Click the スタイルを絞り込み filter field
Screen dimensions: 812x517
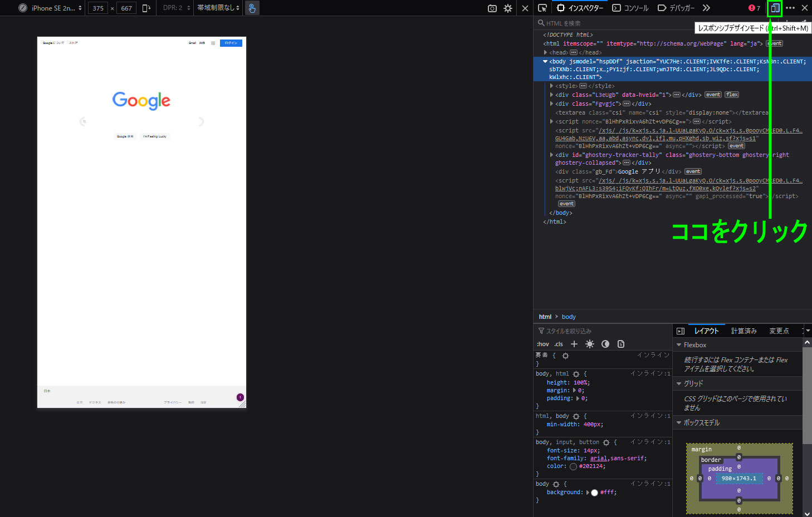(x=602, y=331)
